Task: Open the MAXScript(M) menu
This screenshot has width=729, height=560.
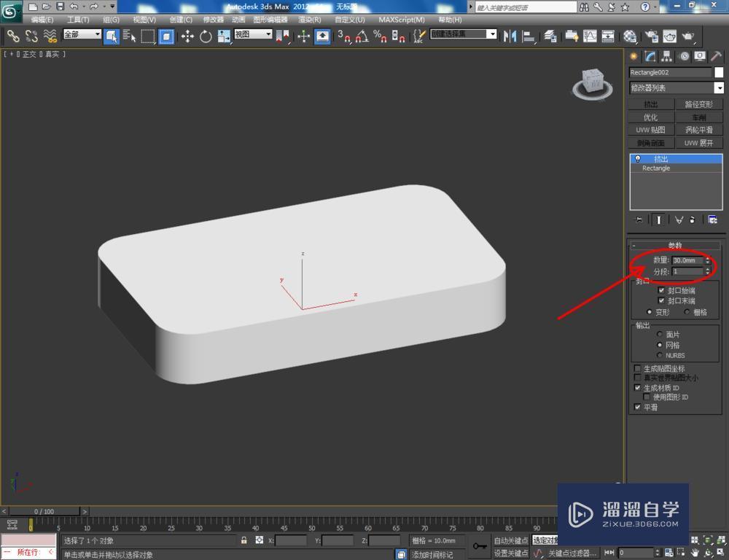Action: point(400,20)
